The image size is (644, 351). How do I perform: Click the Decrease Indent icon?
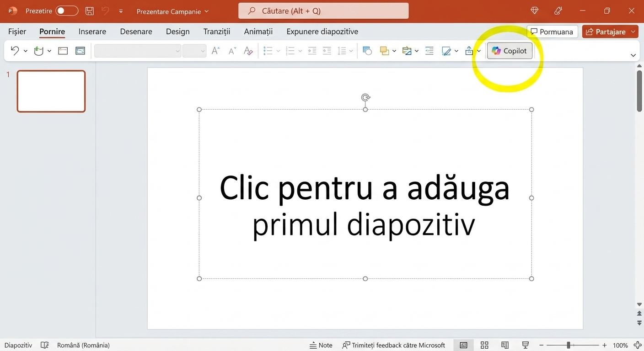point(312,51)
